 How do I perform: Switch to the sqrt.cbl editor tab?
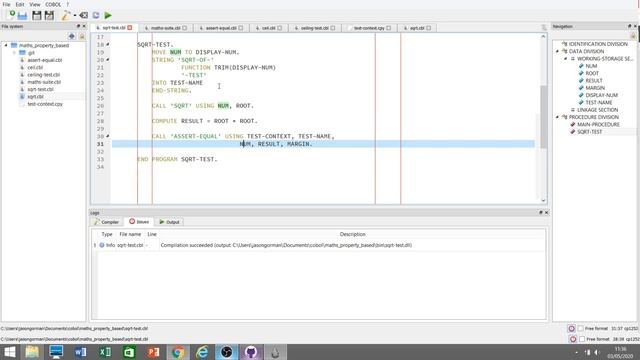pos(417,28)
